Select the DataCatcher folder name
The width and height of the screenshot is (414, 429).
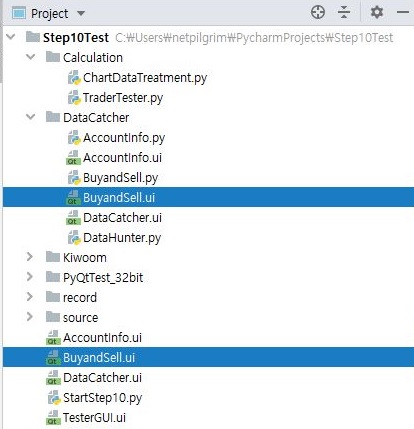96,117
